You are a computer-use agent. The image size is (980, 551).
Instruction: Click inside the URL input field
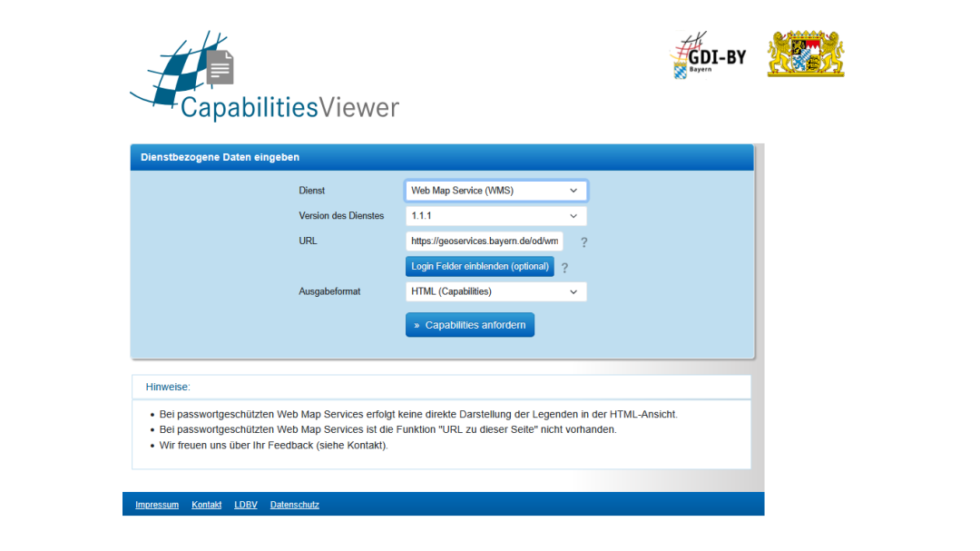[x=485, y=241]
